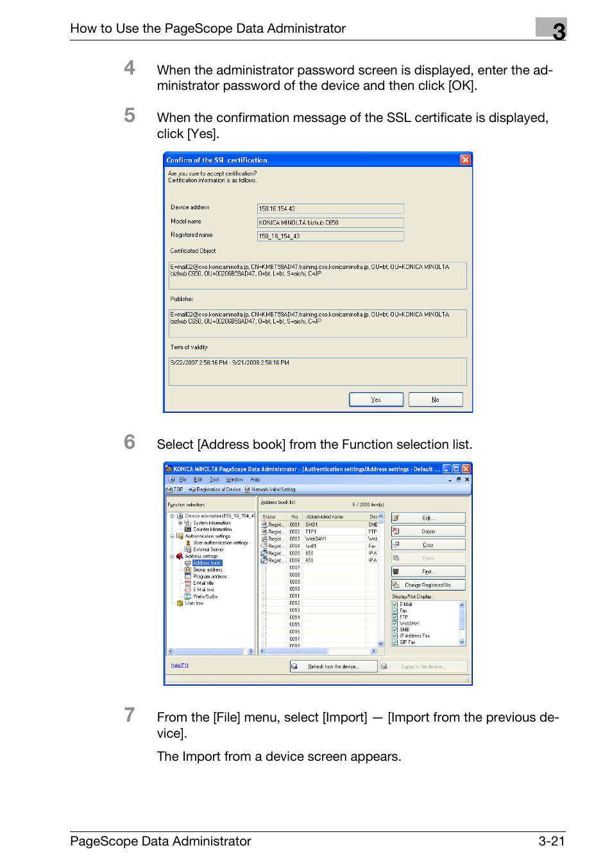The height and width of the screenshot is (868, 612).
Task: Click the Address book list horizontal scrollbar
Action: (x=318, y=651)
